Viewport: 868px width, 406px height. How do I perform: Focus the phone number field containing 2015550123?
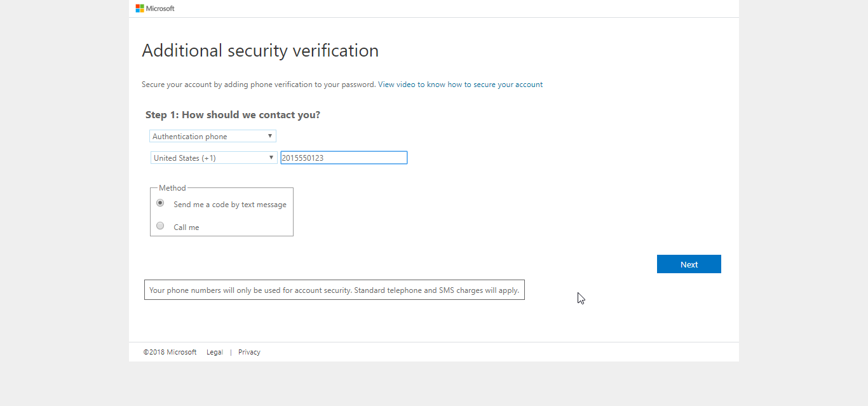pyautogui.click(x=344, y=158)
